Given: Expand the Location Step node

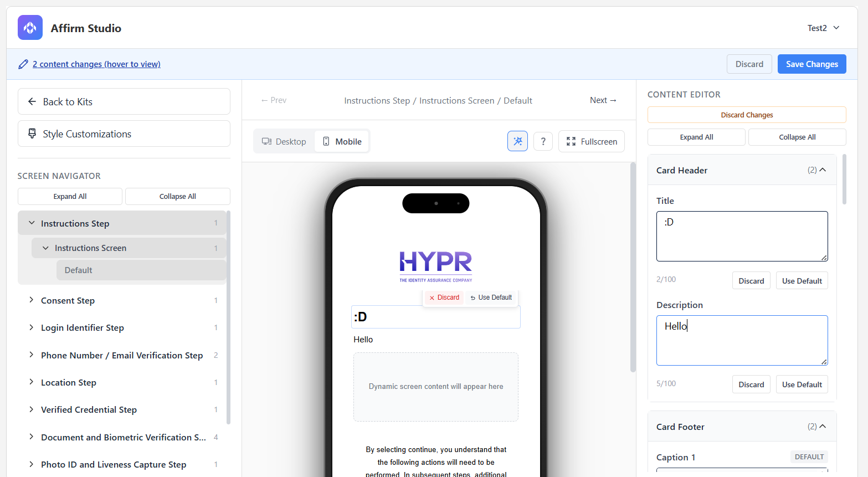Looking at the screenshot, I should (x=32, y=382).
